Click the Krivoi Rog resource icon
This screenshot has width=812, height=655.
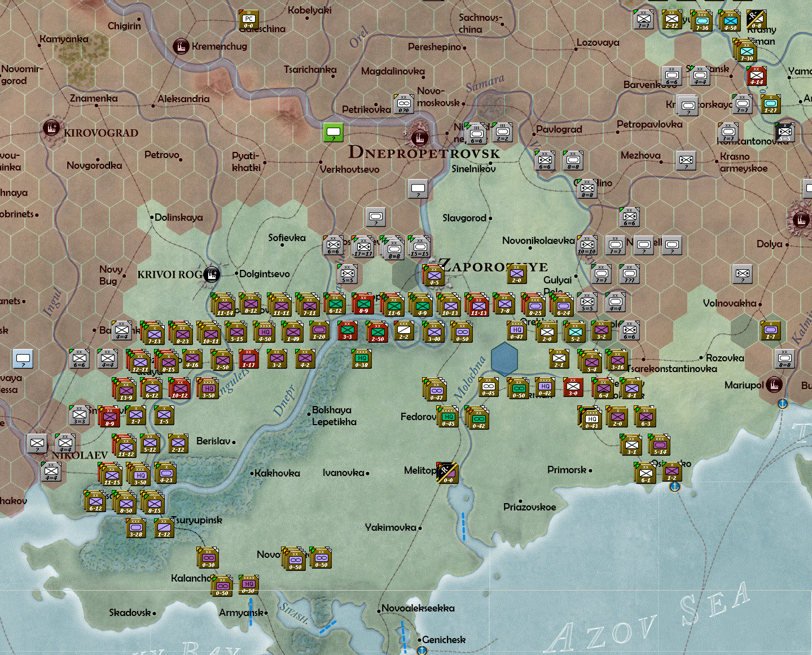(x=212, y=274)
